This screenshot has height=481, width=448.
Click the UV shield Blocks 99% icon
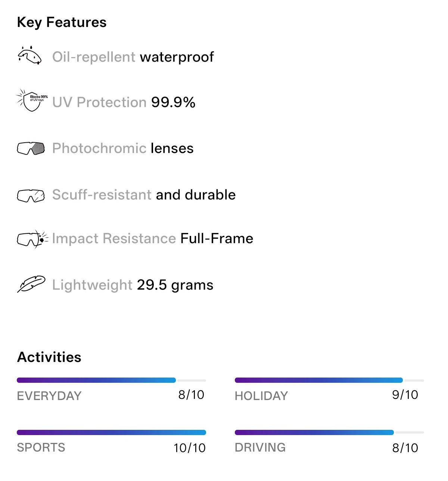[x=32, y=100]
